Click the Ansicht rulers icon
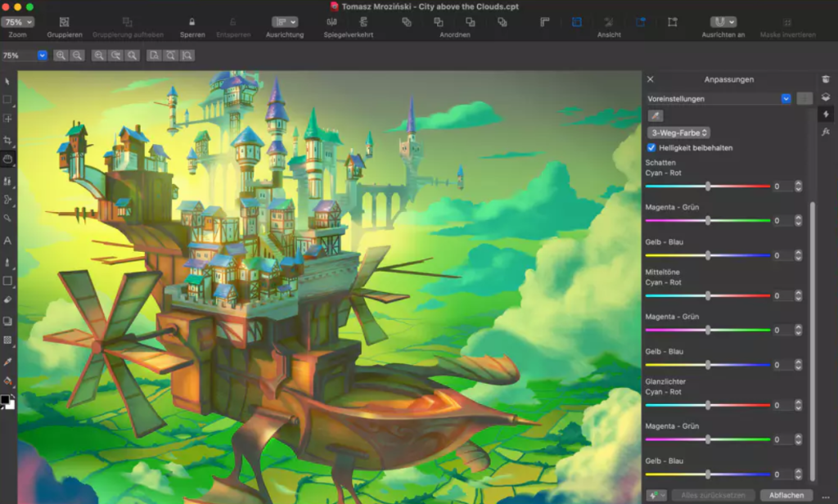This screenshot has width=838, height=504. [544, 22]
